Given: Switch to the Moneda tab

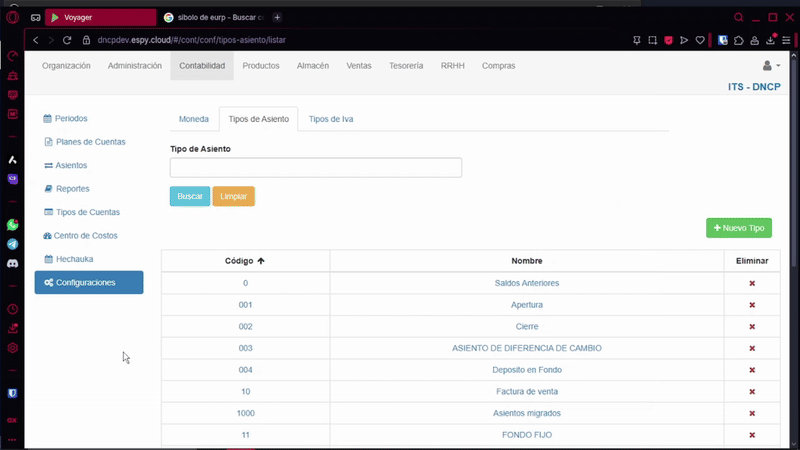Looking at the screenshot, I should coord(194,119).
